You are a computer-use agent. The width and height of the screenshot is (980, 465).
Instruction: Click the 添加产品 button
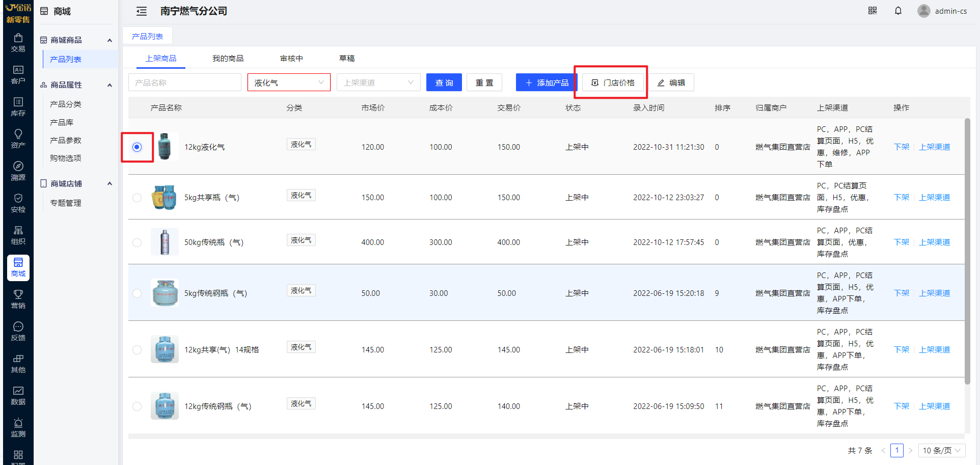(x=547, y=83)
